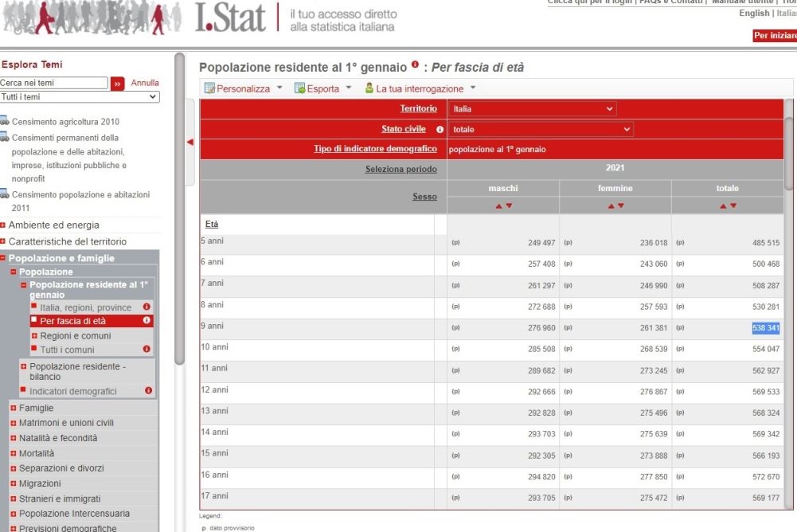Open Territorio Italia dropdown
This screenshot has height=532, width=797.
click(x=532, y=109)
